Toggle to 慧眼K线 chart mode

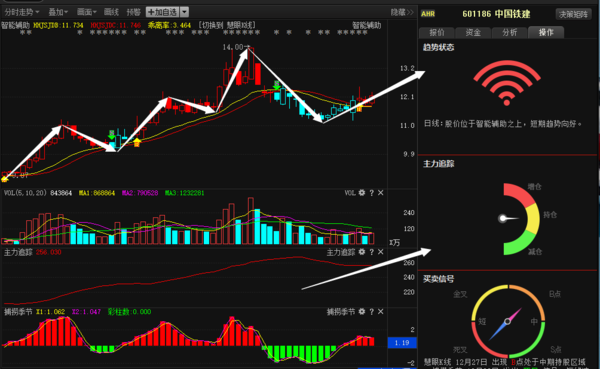(x=227, y=25)
